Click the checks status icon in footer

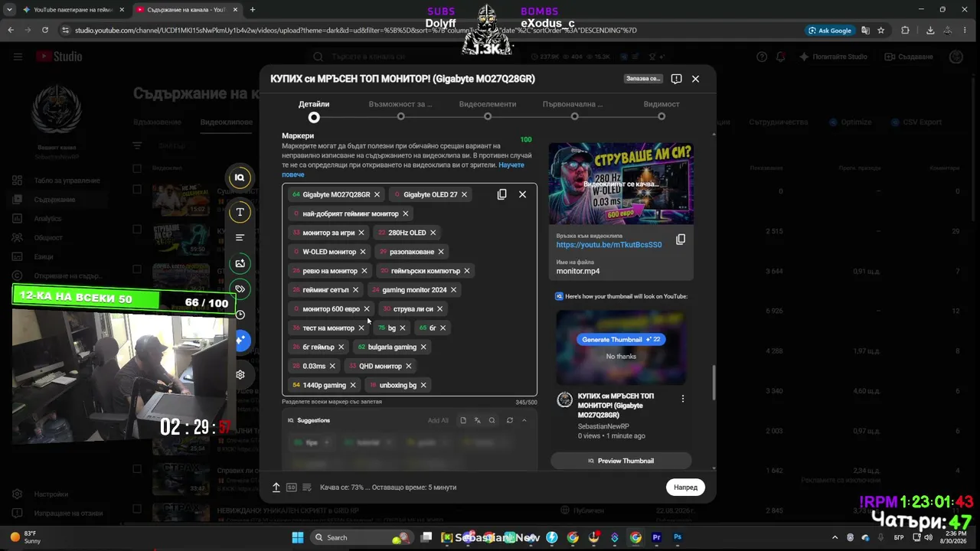click(307, 487)
